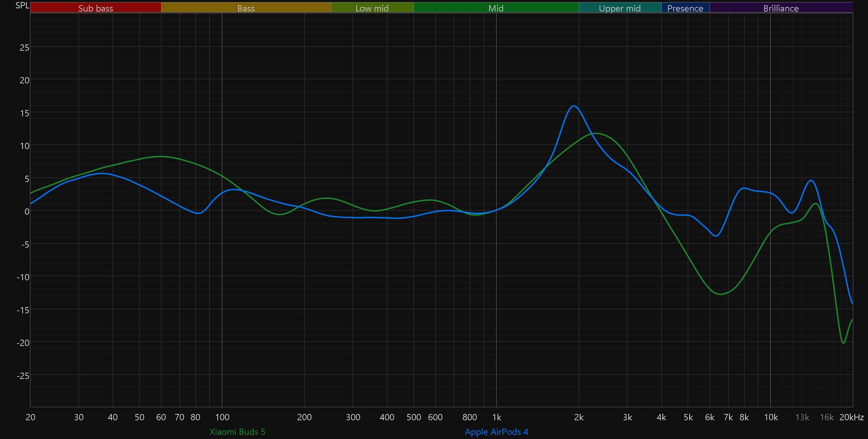Click the 25 dB level label
The image size is (868, 439).
(x=24, y=48)
